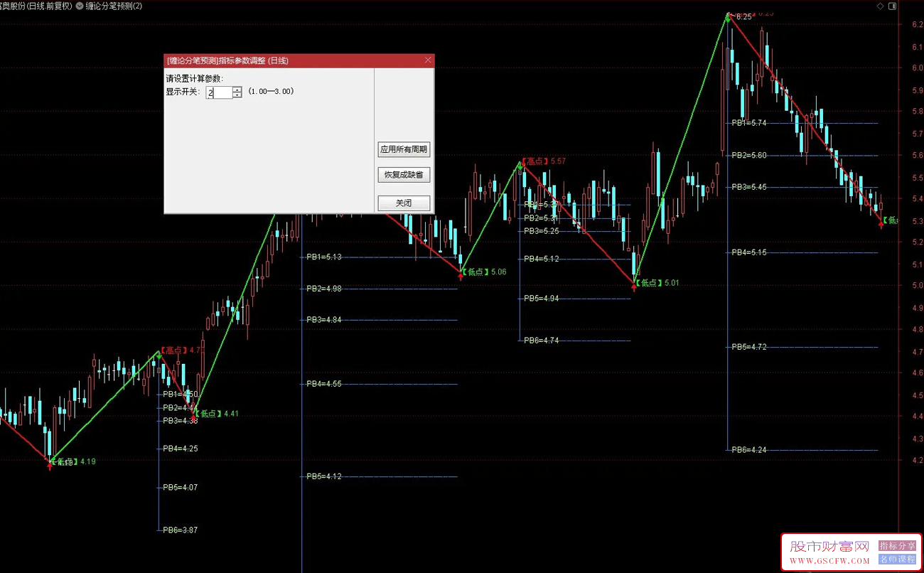Click the 6.0 tick on the price axis
The width and height of the screenshot is (924, 573).
coord(917,68)
